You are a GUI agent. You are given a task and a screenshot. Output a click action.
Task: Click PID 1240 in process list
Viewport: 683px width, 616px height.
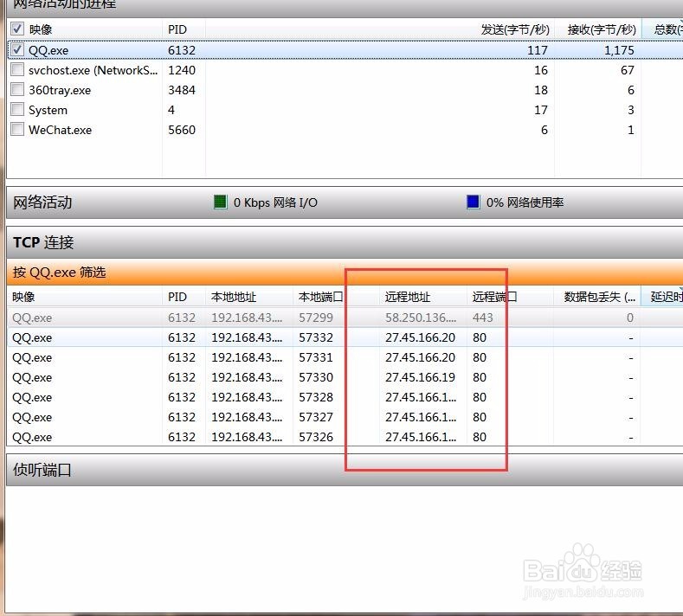182,70
